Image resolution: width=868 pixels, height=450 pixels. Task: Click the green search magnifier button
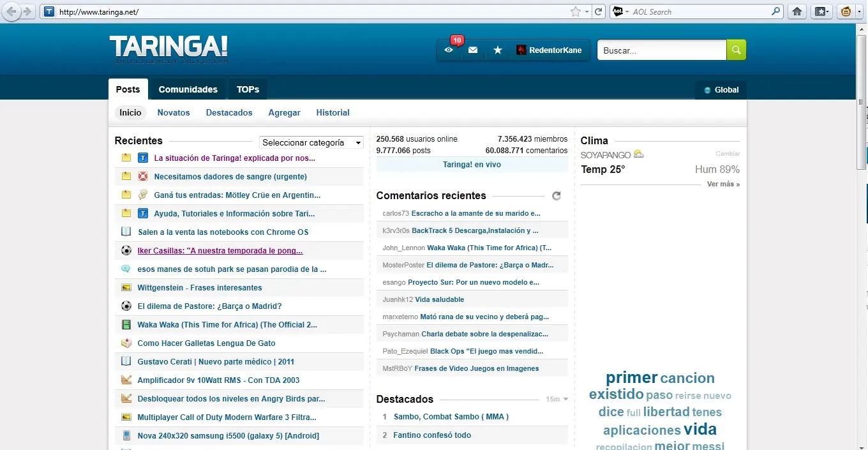pyautogui.click(x=737, y=50)
